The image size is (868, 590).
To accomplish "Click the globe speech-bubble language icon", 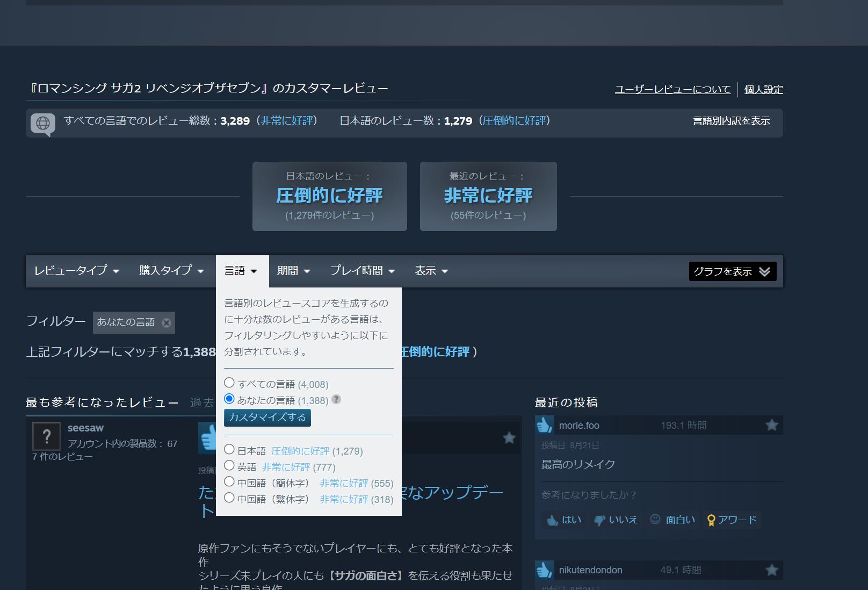I will point(42,123).
